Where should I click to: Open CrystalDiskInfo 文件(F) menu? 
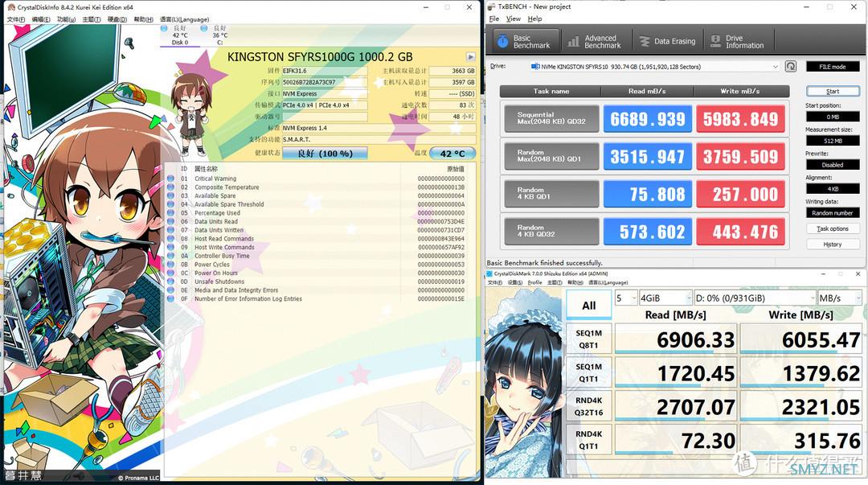pyautogui.click(x=15, y=19)
